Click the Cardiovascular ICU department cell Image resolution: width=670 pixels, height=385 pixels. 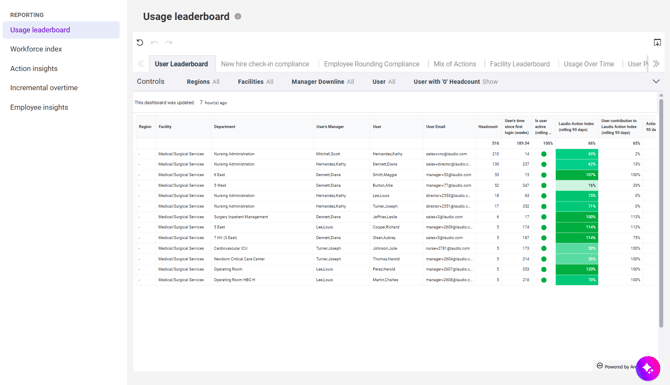pos(230,248)
